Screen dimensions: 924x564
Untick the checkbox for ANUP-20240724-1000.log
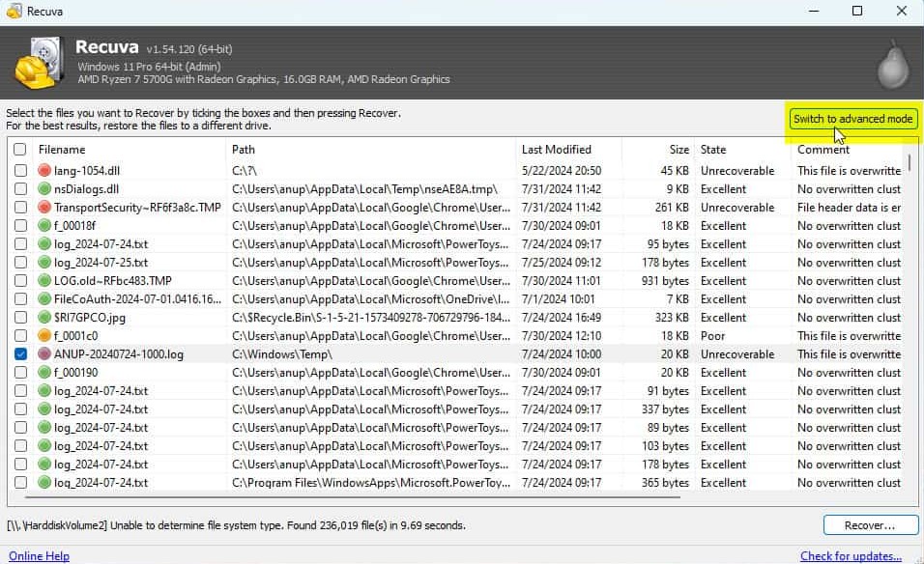point(20,353)
